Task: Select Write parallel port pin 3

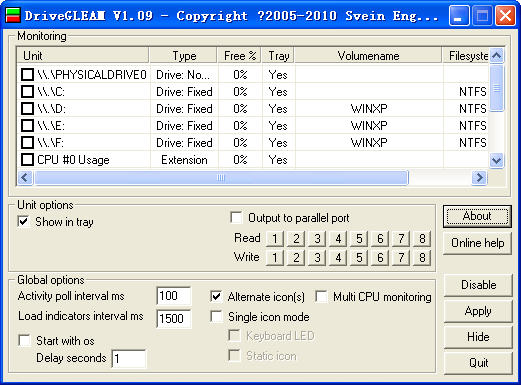Action: click(317, 258)
